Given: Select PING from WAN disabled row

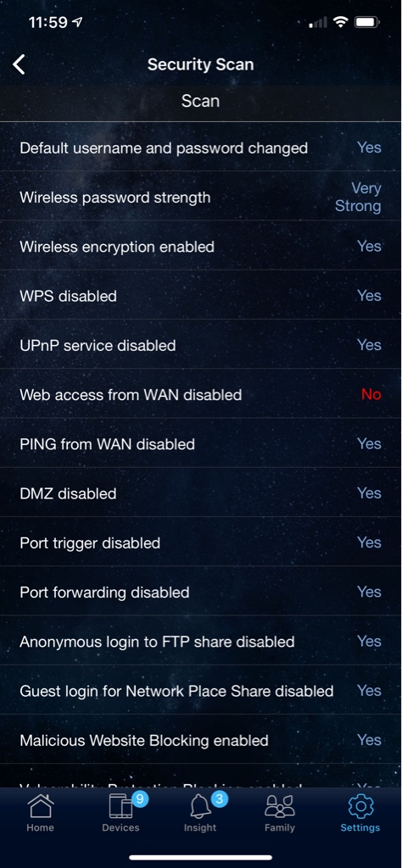Looking at the screenshot, I should tap(200, 443).
